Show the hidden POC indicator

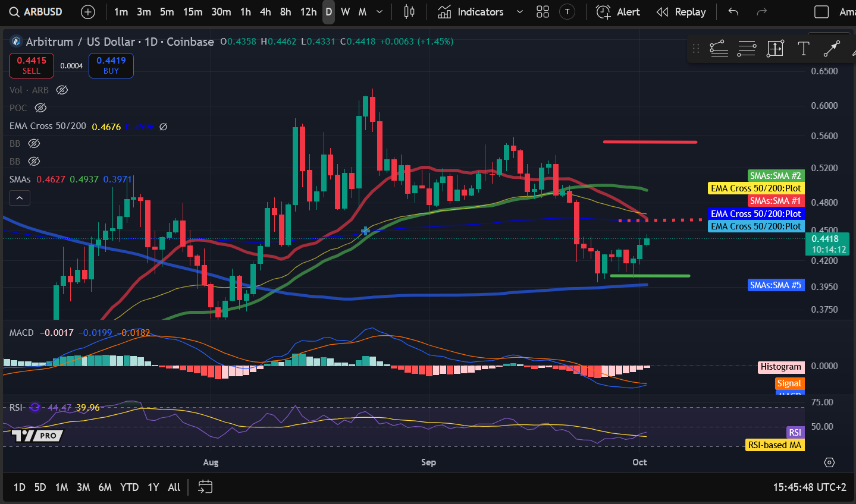click(x=40, y=108)
